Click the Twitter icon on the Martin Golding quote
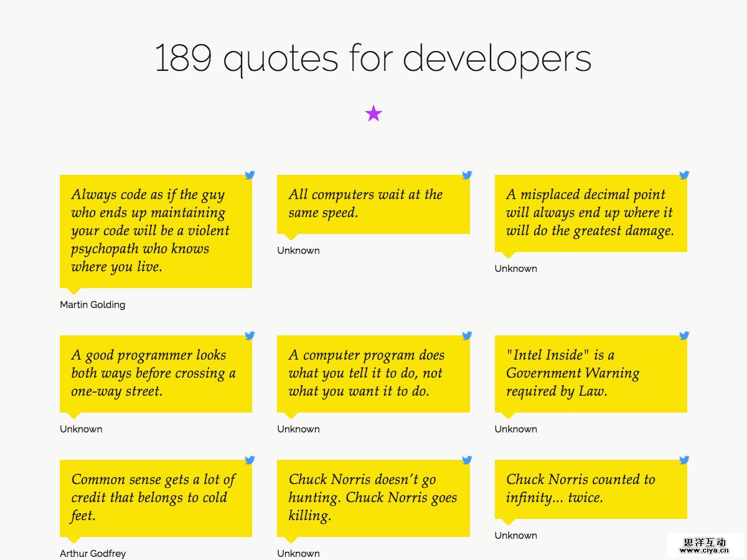The width and height of the screenshot is (747, 560). pos(249,175)
